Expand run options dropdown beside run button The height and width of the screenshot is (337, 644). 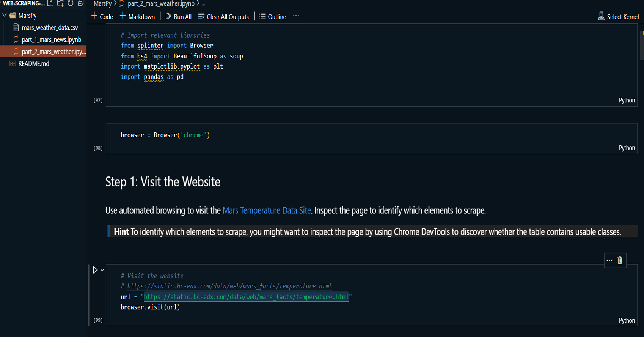click(x=102, y=270)
